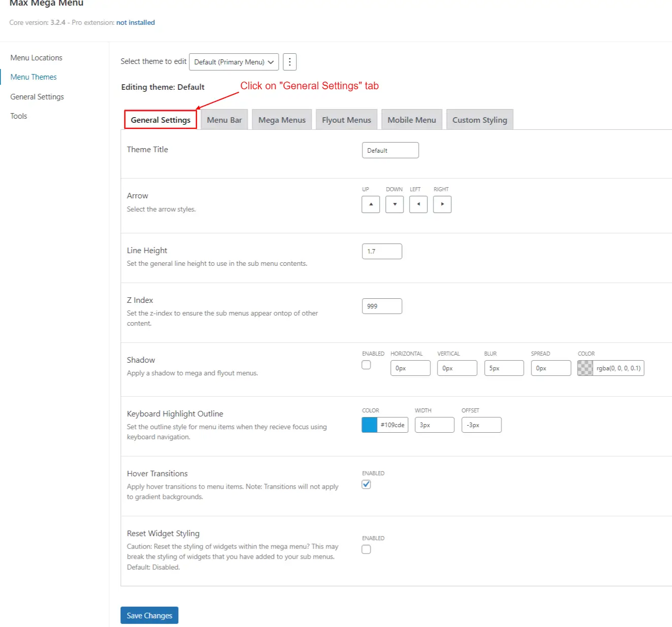Viewport: 672px width, 627px height.
Task: Open the vertical dots theme options menu
Action: (x=289, y=61)
